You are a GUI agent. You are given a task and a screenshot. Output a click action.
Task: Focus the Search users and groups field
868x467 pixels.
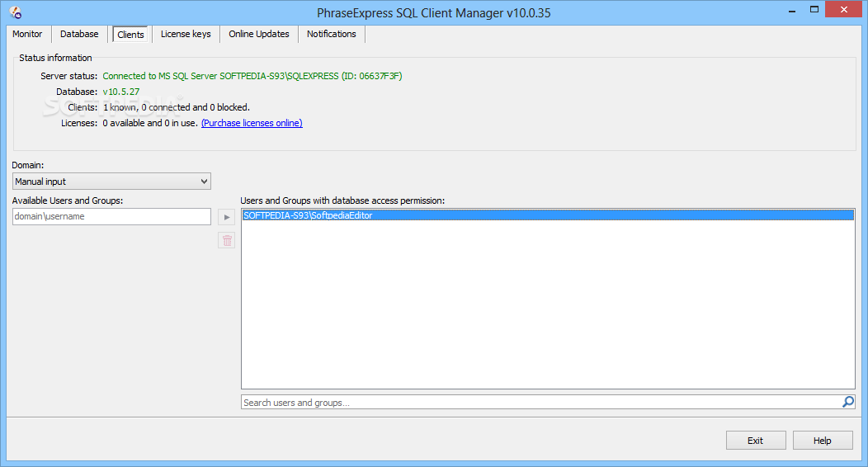point(541,403)
